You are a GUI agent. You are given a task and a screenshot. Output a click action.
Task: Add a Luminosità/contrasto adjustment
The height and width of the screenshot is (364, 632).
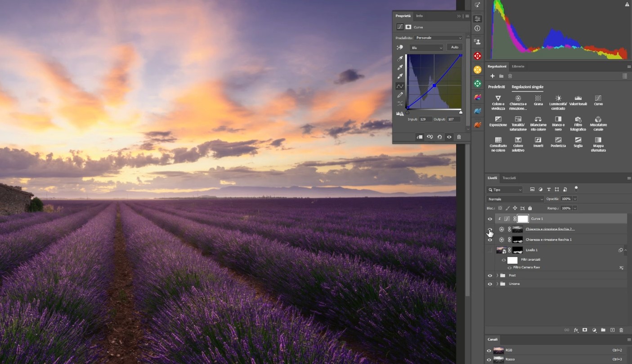558,98
